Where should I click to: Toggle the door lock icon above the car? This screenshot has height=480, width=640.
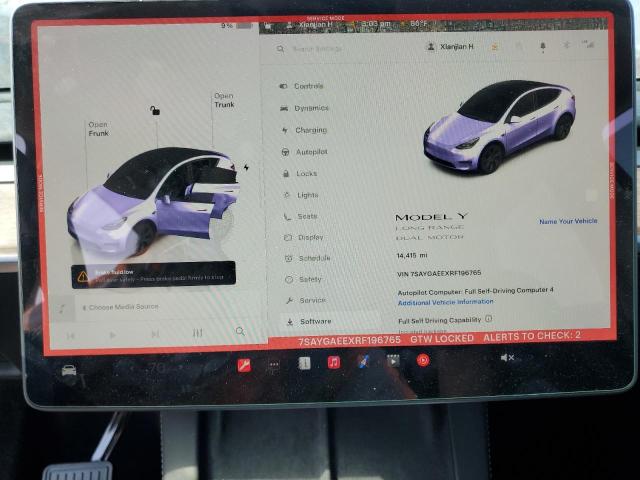pyautogui.click(x=155, y=110)
